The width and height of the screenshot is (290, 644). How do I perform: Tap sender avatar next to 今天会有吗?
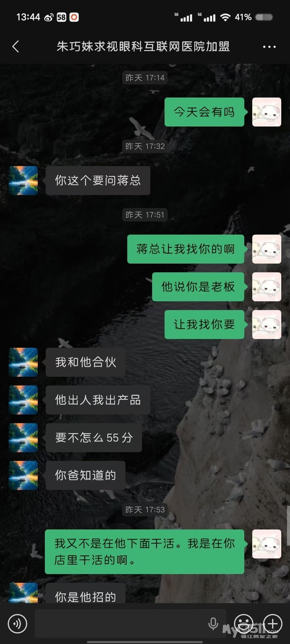click(x=267, y=112)
